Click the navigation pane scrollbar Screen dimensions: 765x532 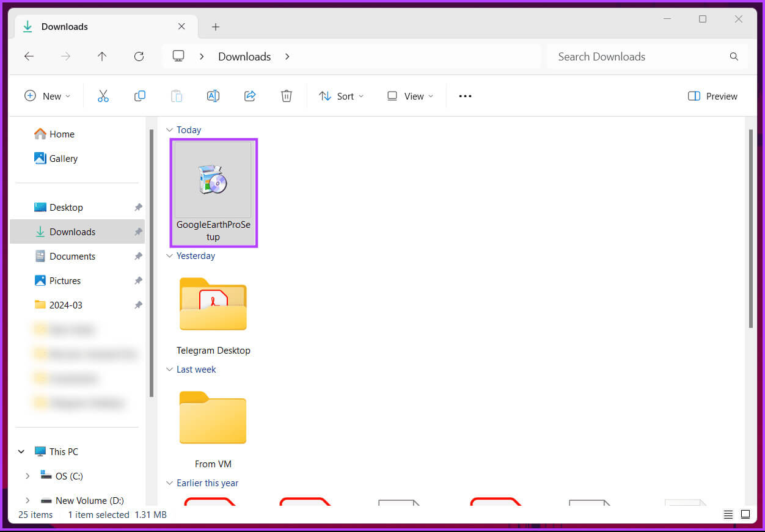click(151, 263)
